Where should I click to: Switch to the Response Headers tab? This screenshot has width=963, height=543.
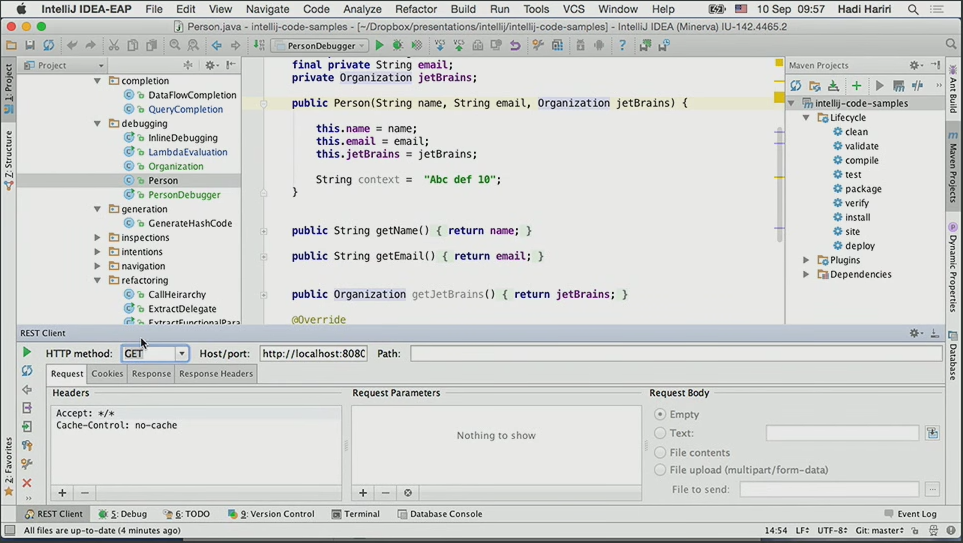(216, 373)
